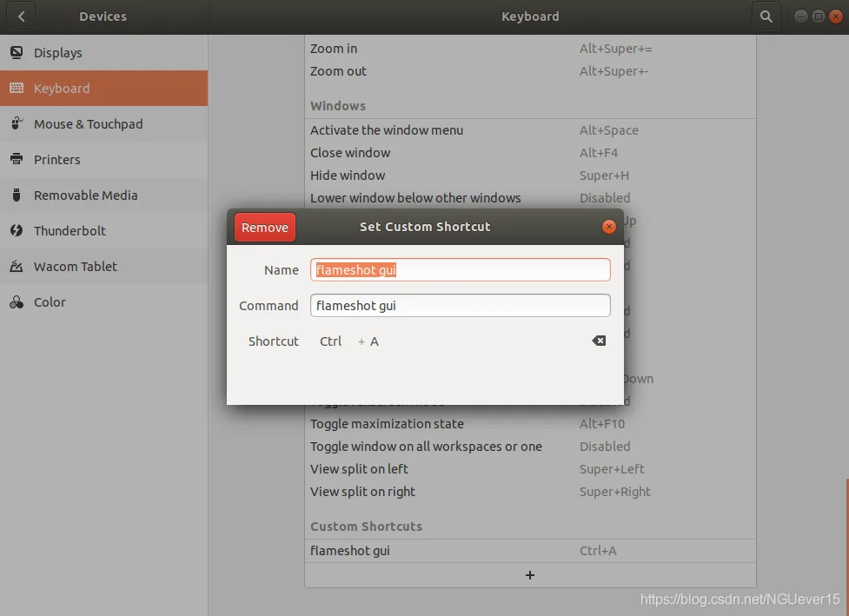Click the Displays monitor icon

click(17, 52)
